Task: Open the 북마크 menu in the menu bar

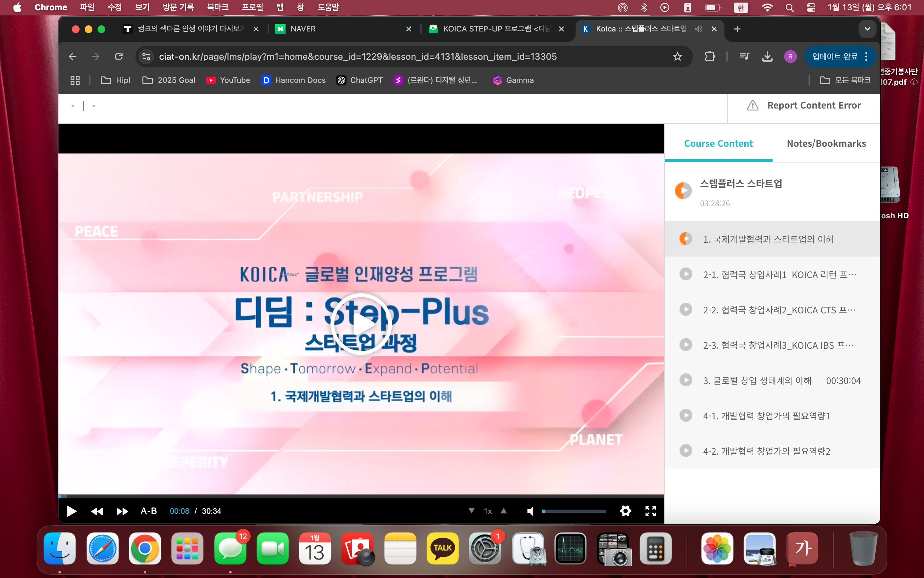Action: (x=218, y=7)
